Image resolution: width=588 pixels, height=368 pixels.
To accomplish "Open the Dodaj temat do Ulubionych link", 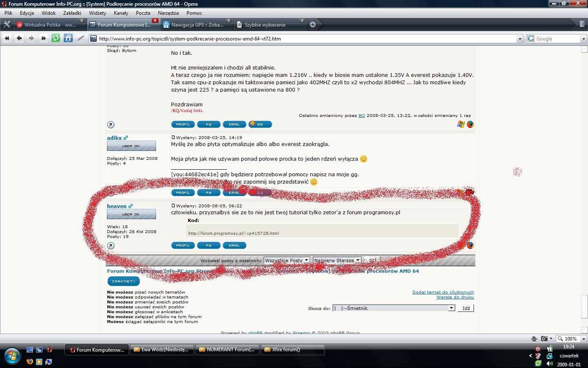I will pyautogui.click(x=443, y=292).
